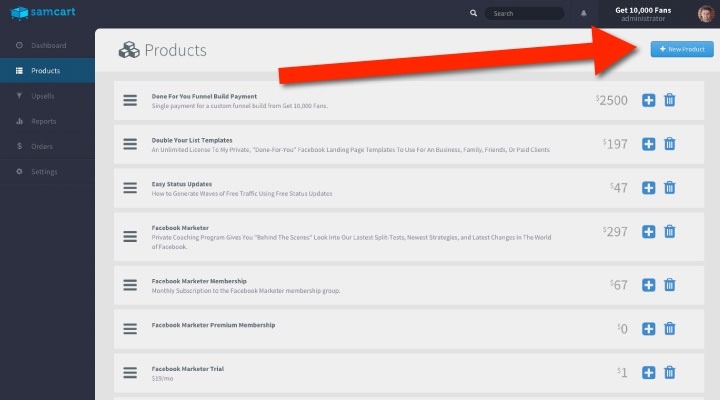Click plus icon for the $297 Facebook Marketer
The height and width of the screenshot is (400, 720).
(x=648, y=232)
